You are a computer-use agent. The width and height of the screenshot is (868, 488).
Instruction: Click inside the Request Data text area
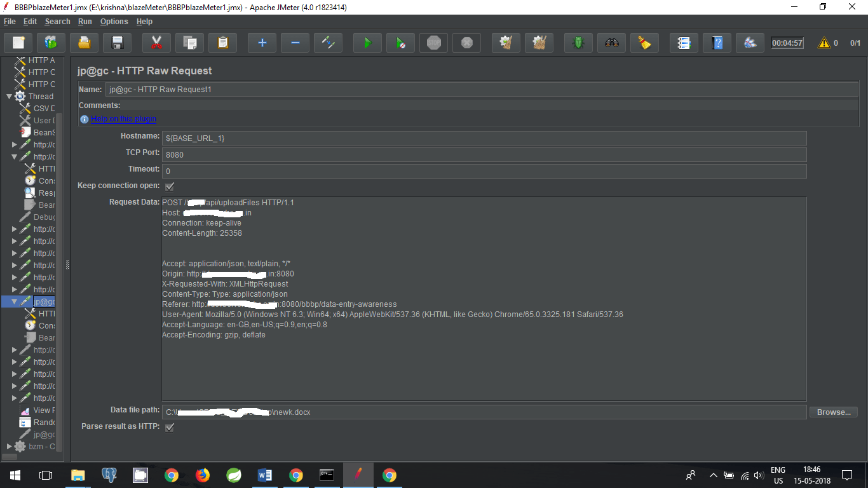pyautogui.click(x=484, y=299)
